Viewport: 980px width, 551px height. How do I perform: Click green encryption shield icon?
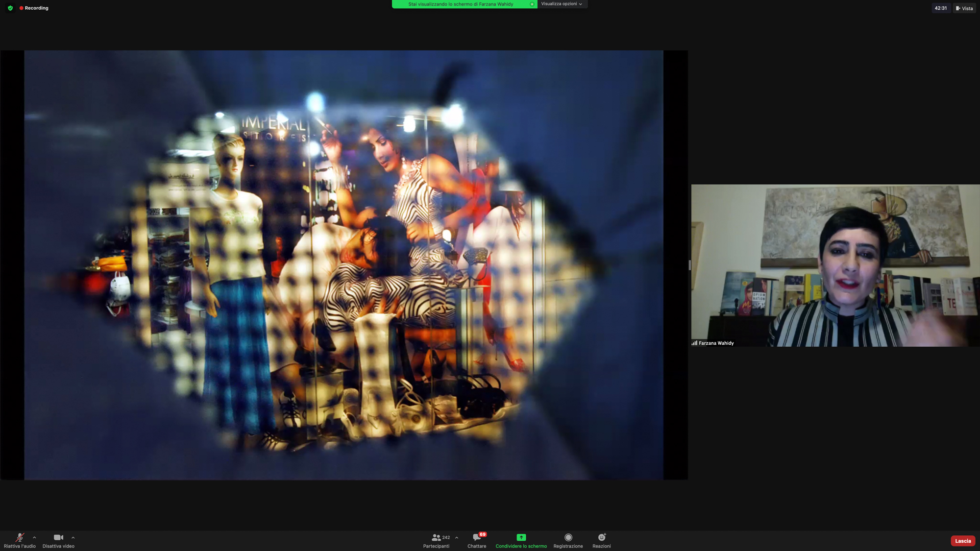pos(10,8)
